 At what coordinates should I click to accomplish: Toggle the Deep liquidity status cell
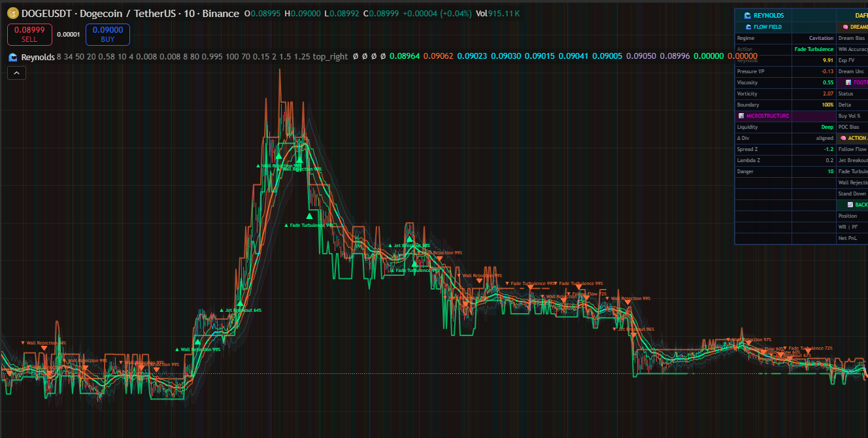click(828, 127)
